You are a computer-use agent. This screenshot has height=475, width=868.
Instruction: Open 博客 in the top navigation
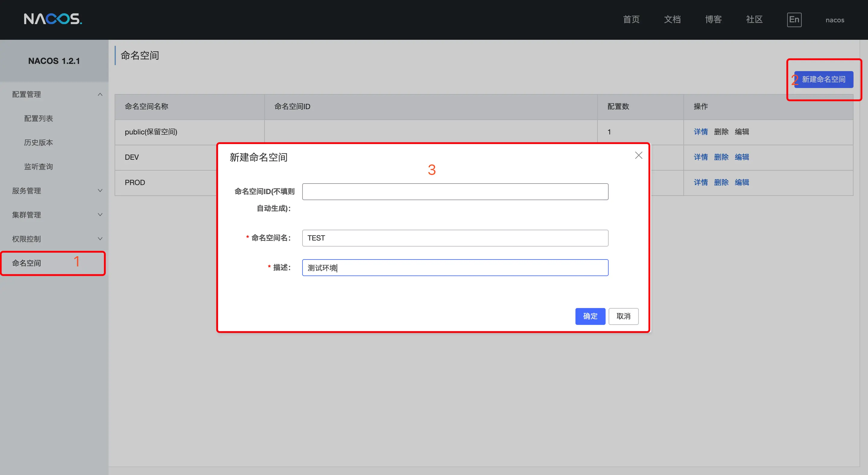[713, 20]
